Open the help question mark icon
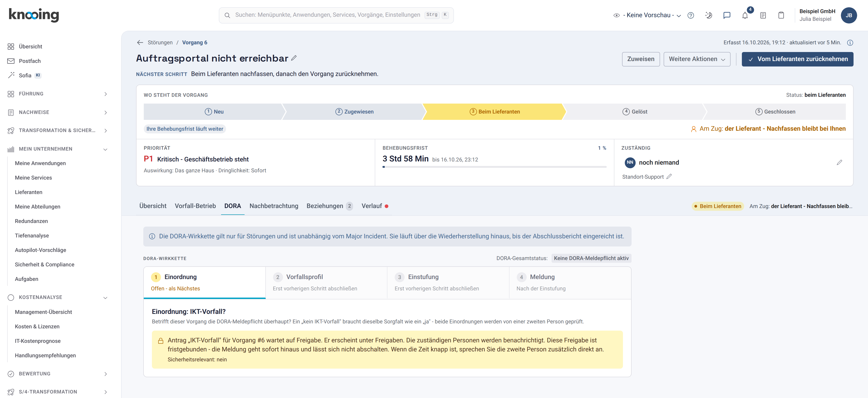This screenshot has height=398, width=868. (690, 15)
